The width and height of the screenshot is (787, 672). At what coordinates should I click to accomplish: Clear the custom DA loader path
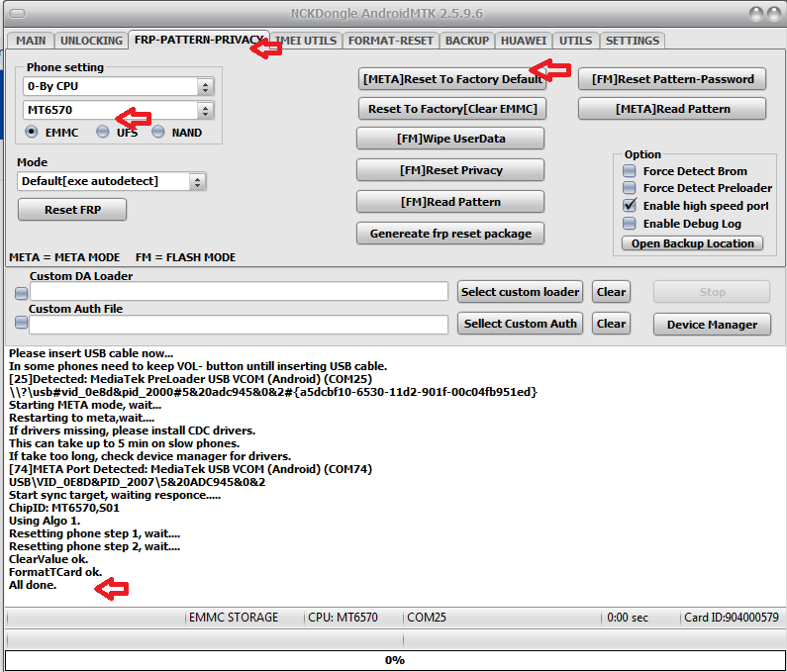tap(611, 292)
